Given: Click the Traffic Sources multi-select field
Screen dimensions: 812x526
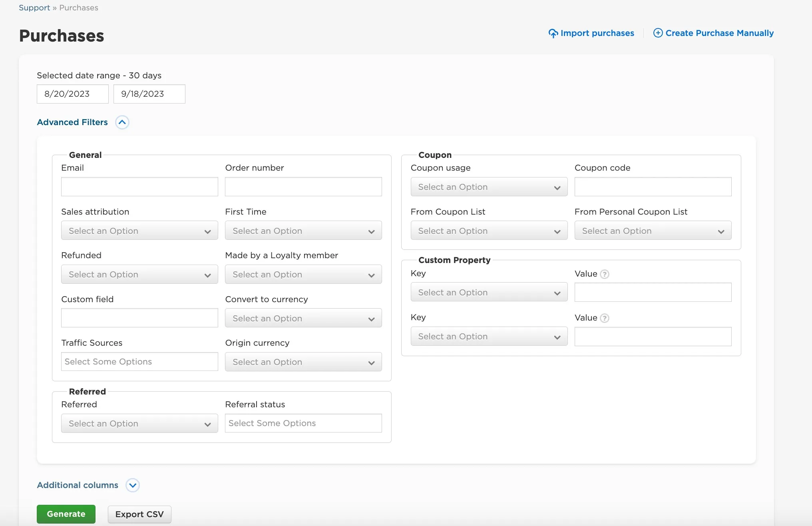Looking at the screenshot, I should 139,362.
